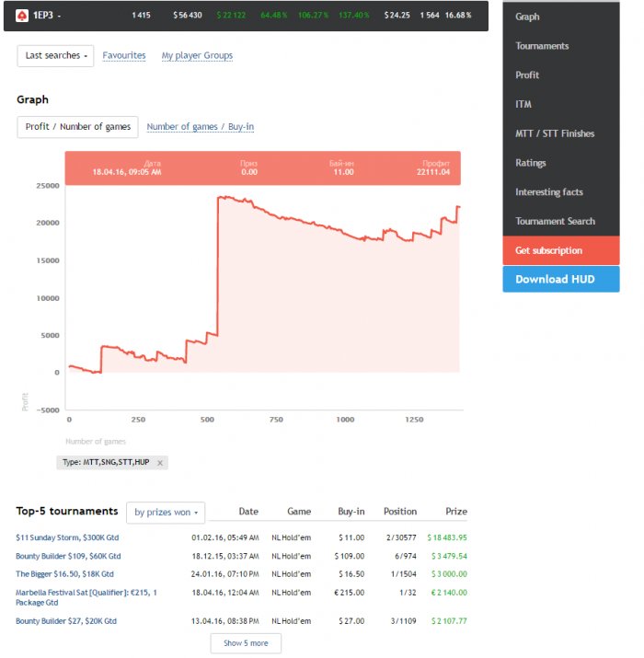Click Show 5 more button

[246, 643]
